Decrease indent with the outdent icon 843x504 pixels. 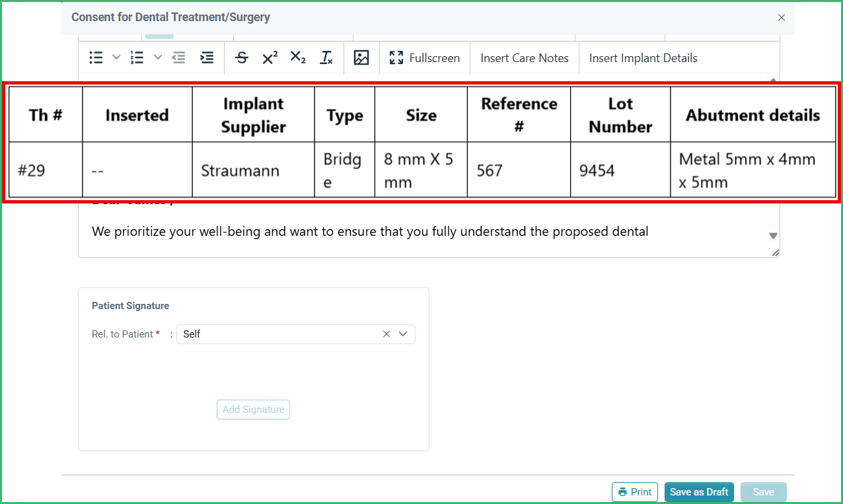click(x=179, y=57)
